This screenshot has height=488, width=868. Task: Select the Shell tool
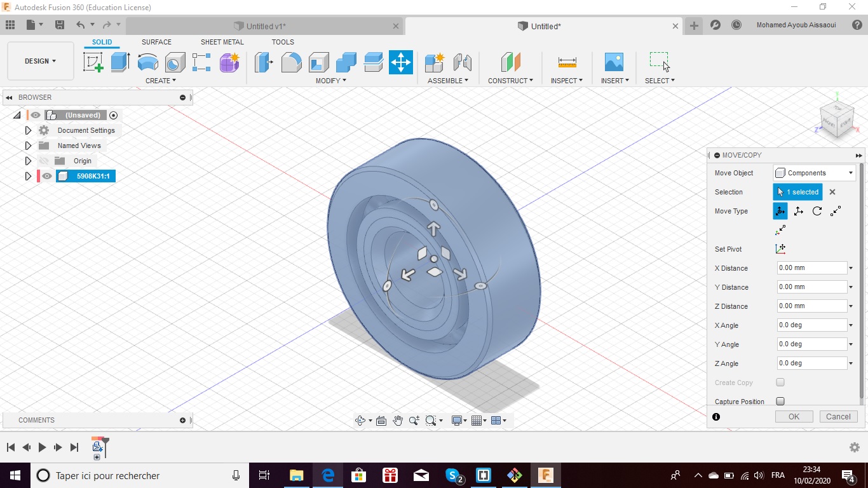click(318, 62)
